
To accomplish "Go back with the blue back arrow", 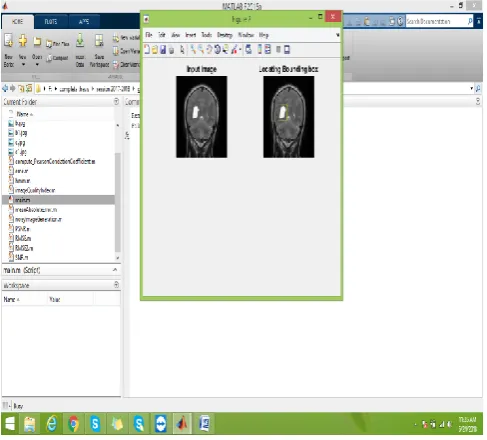I will [5, 88].
